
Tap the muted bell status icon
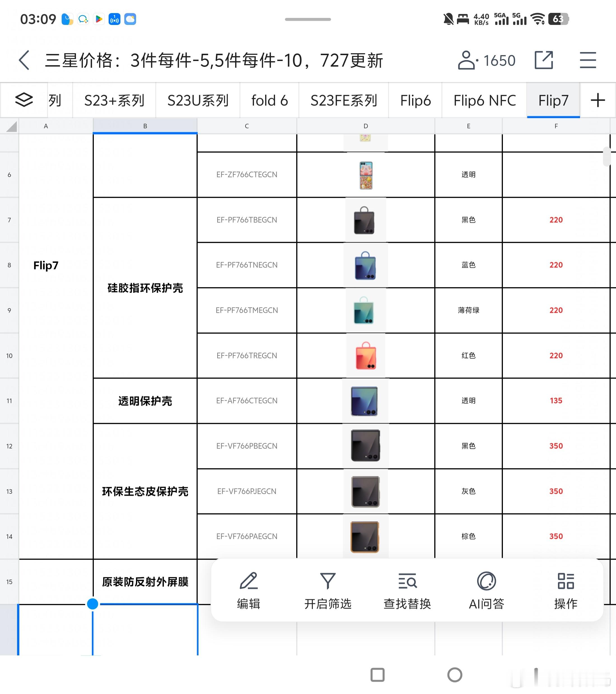coord(449,19)
